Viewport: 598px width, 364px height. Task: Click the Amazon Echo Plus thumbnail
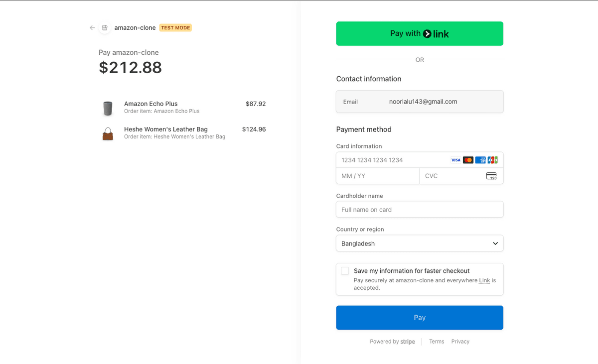(x=108, y=108)
